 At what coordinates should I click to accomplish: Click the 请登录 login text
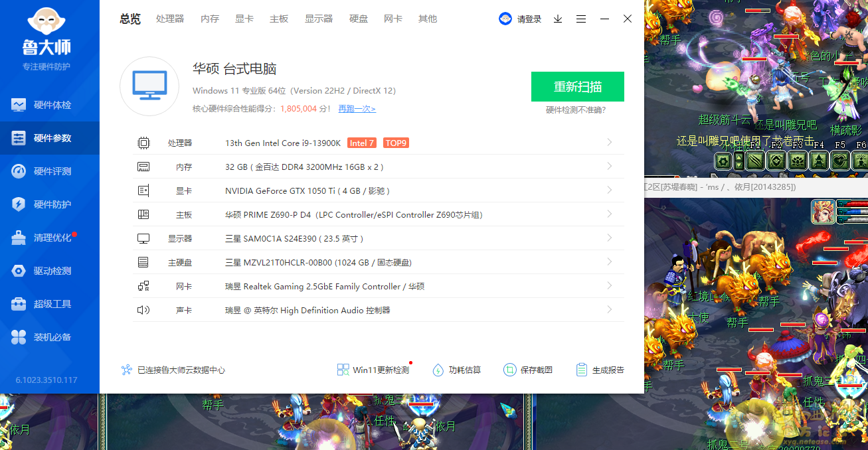pos(529,19)
